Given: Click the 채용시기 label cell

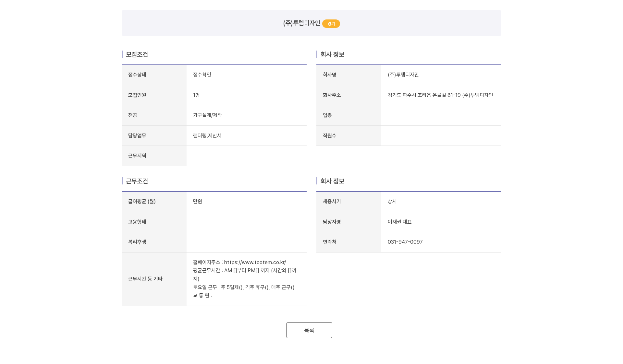Looking at the screenshot, I should [349, 202].
